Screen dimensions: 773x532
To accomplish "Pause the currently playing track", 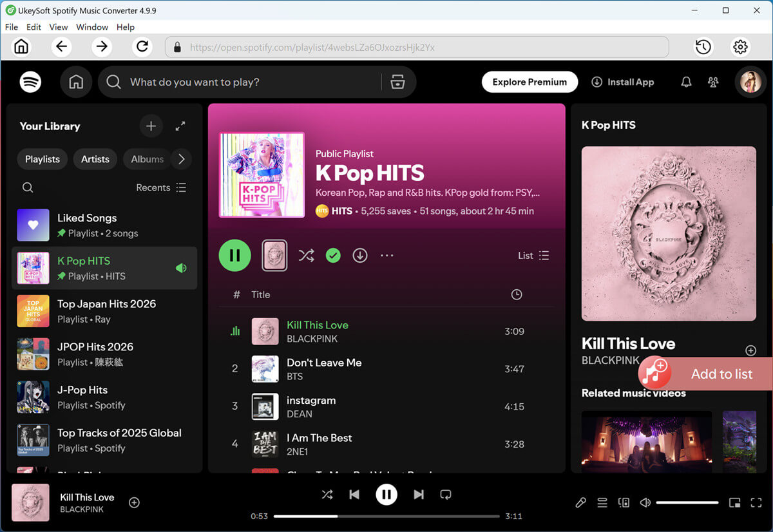I will pos(386,494).
